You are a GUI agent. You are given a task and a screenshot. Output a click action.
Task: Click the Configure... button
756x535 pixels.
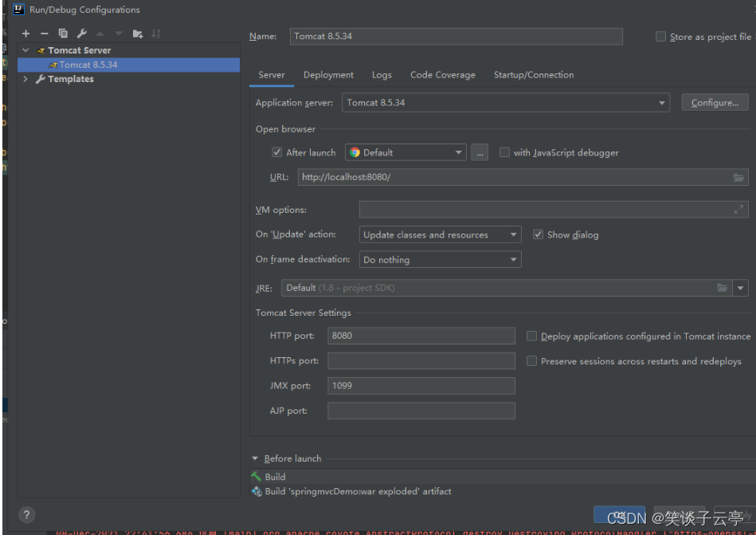click(715, 102)
